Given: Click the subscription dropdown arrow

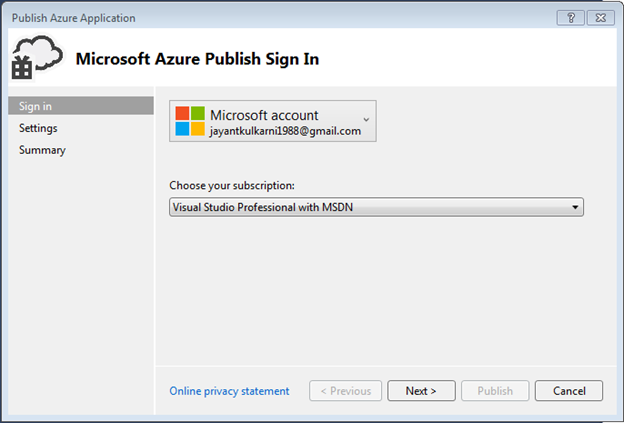Looking at the screenshot, I should point(575,206).
